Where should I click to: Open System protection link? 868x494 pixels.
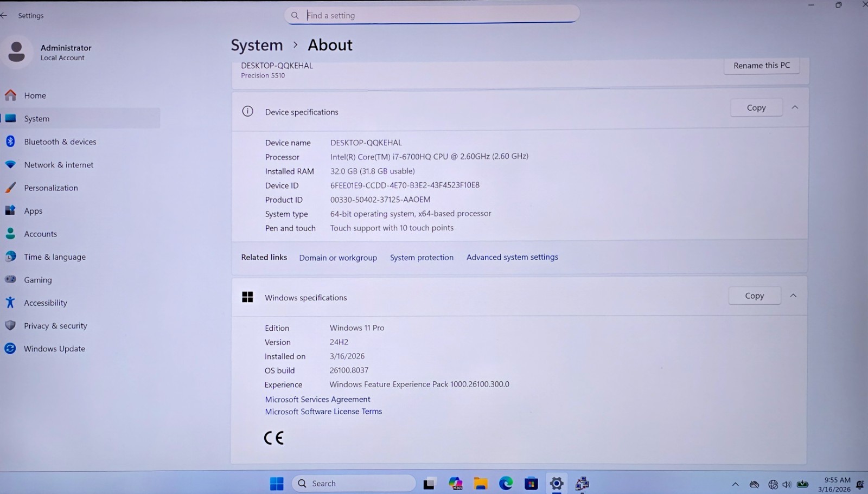[x=422, y=258]
